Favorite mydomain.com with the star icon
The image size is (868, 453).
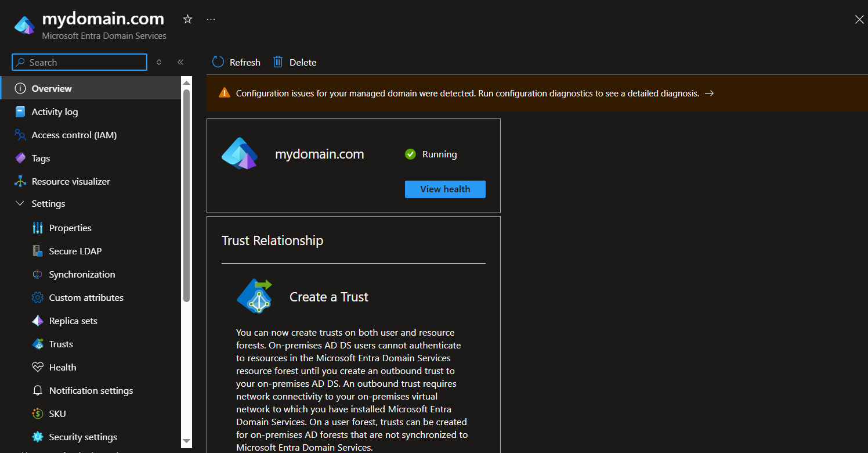click(x=187, y=20)
